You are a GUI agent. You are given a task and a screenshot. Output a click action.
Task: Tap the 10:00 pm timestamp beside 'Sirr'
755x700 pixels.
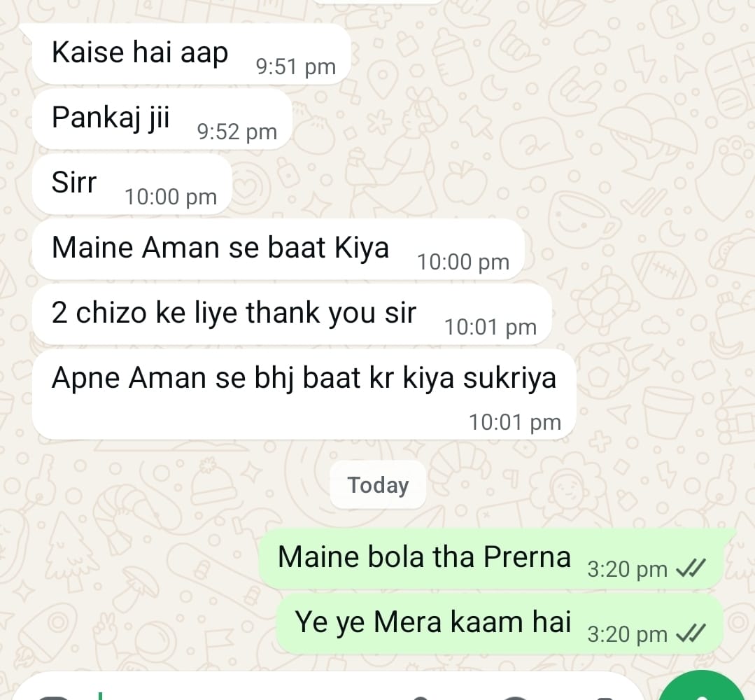pyautogui.click(x=171, y=197)
